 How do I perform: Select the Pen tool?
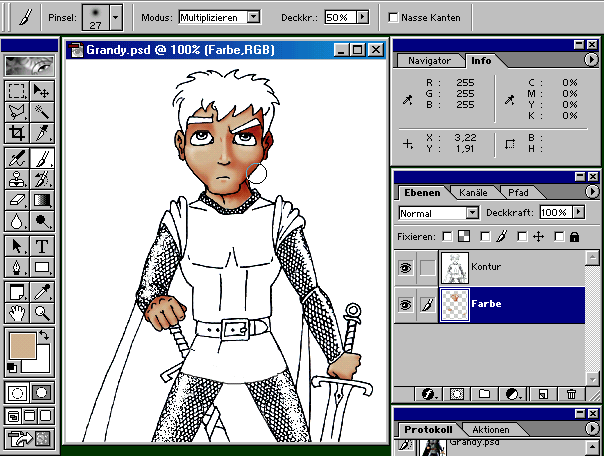pyautogui.click(x=17, y=267)
